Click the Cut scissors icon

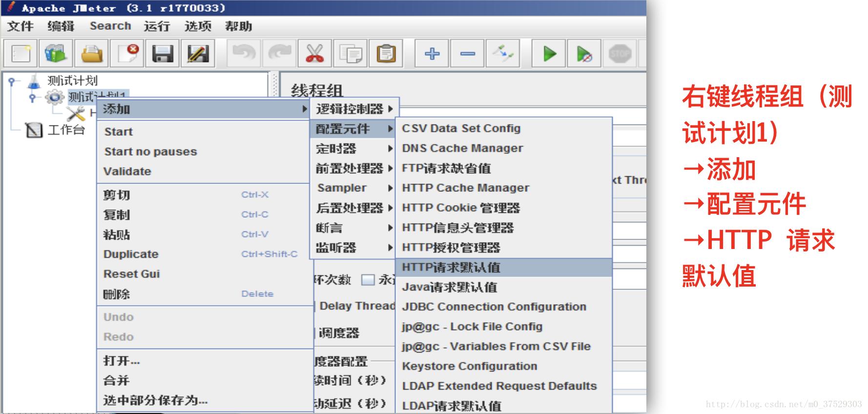coord(315,53)
